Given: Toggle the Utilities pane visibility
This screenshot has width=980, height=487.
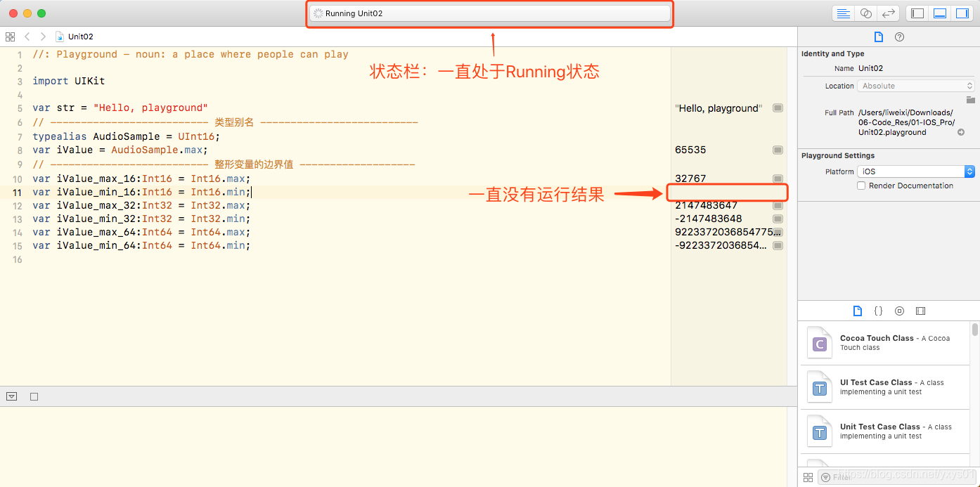Looking at the screenshot, I should point(962,13).
